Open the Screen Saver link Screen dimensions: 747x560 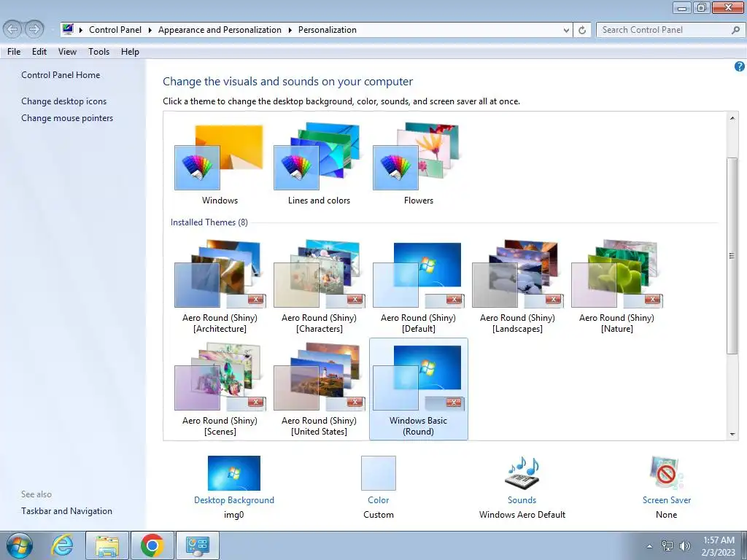coord(667,500)
